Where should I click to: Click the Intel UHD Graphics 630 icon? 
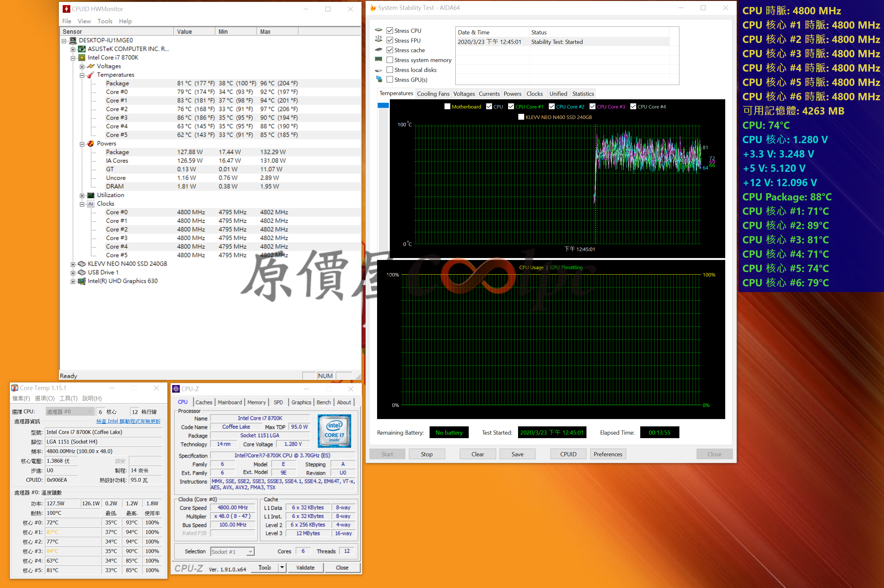click(82, 281)
